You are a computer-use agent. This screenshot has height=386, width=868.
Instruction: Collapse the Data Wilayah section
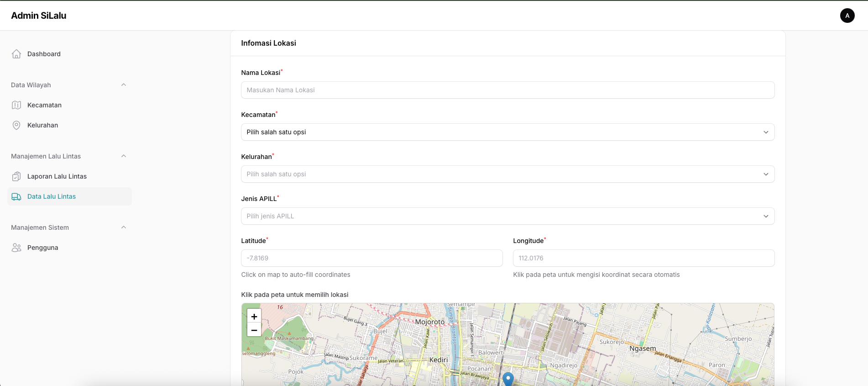123,85
